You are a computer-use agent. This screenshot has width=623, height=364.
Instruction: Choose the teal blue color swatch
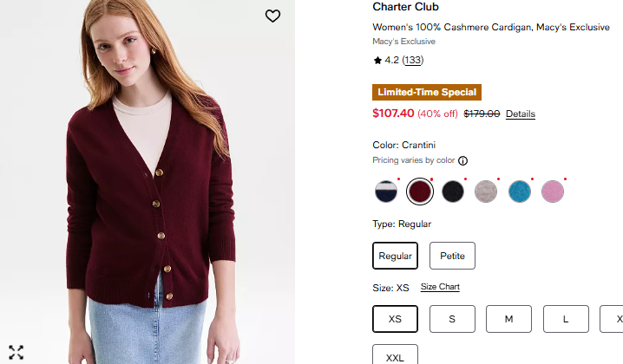(520, 192)
